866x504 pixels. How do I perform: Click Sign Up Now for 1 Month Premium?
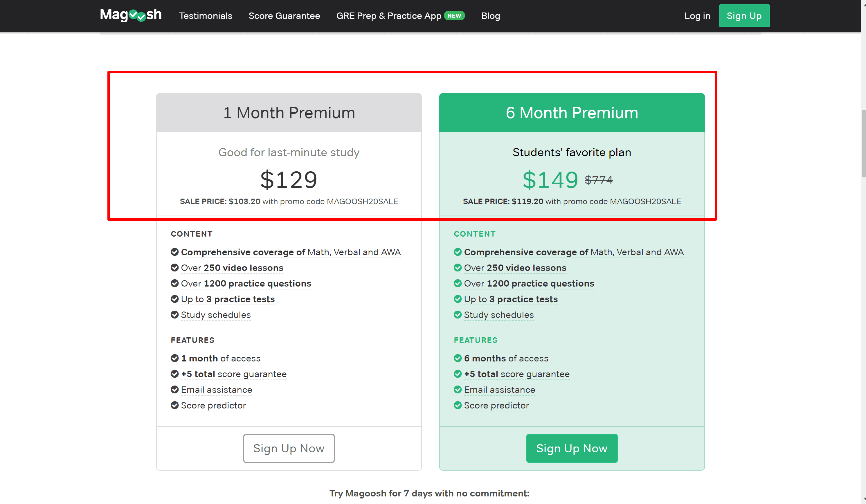(x=289, y=448)
